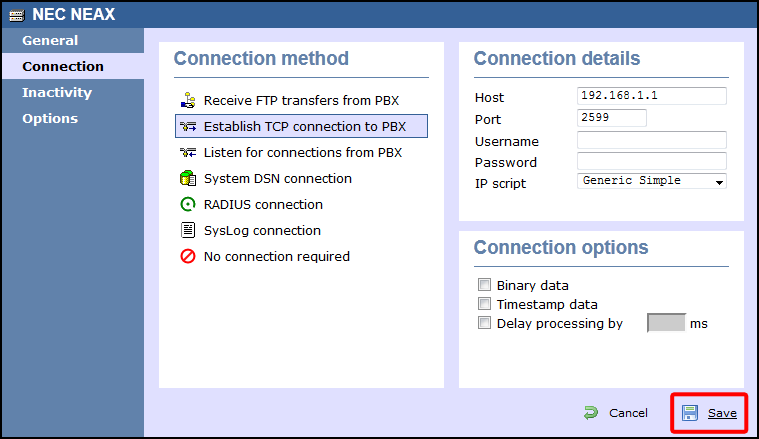Image resolution: width=759 pixels, height=439 pixels.
Task: Click the SysLog connection document icon
Action: tap(187, 231)
